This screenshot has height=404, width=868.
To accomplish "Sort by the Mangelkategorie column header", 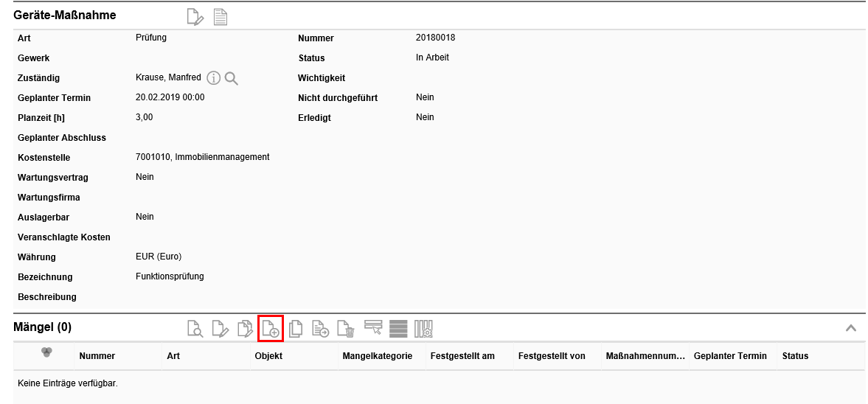I will pos(377,356).
